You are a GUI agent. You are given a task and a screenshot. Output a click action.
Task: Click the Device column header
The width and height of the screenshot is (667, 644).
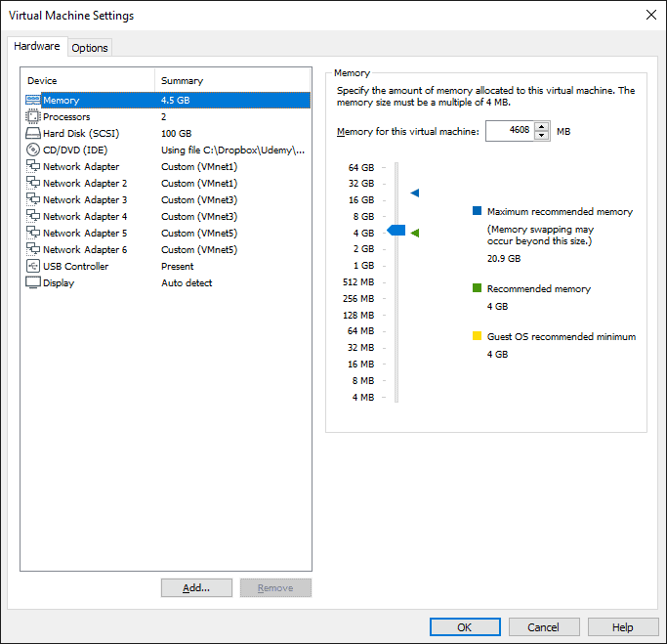pyautogui.click(x=87, y=80)
